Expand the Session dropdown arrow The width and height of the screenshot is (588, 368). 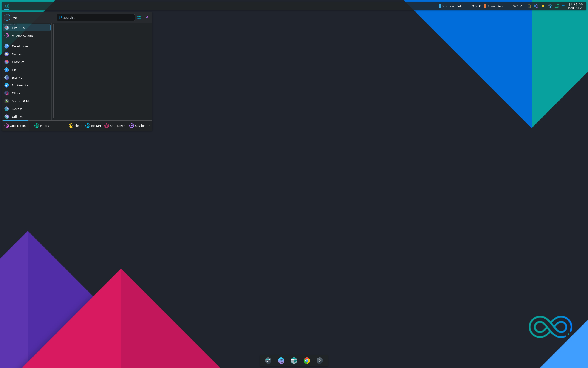(x=149, y=126)
